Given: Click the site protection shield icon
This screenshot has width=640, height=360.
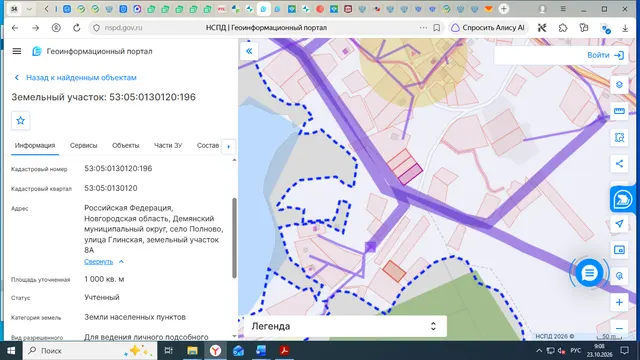Looking at the screenshot, I should point(96,28).
